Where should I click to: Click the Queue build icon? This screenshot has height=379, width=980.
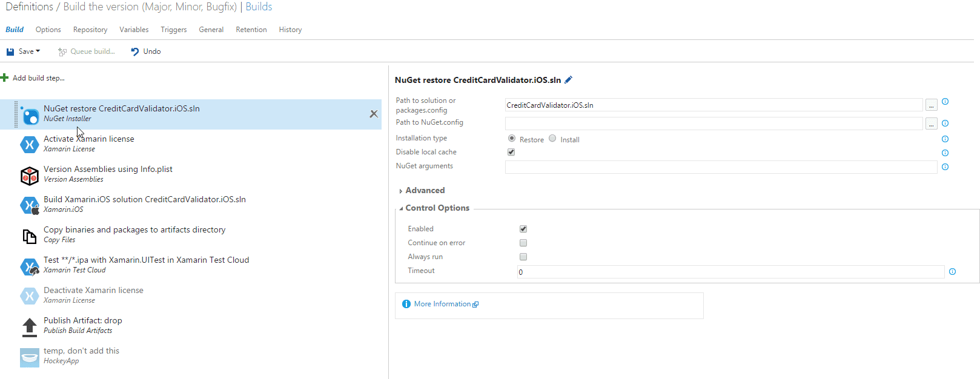tap(62, 51)
